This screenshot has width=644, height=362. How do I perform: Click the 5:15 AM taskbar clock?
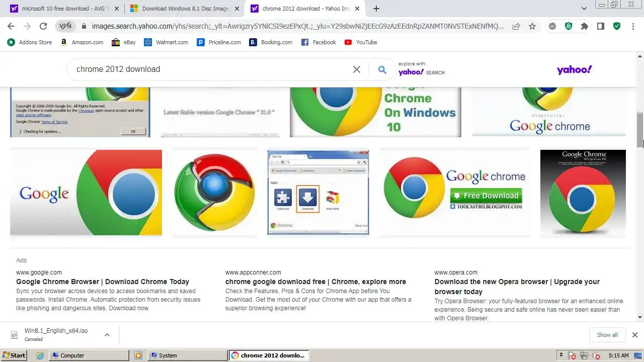pyautogui.click(x=618, y=355)
